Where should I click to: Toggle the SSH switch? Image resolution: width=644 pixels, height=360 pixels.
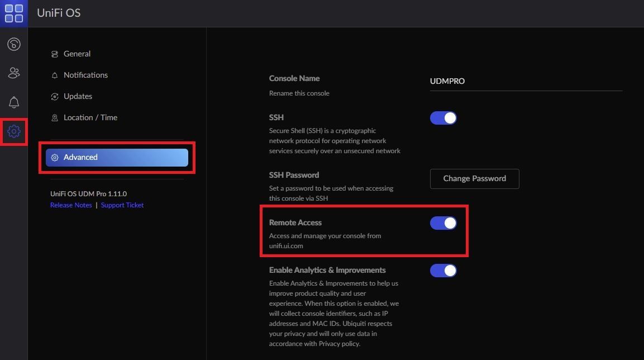click(x=443, y=118)
